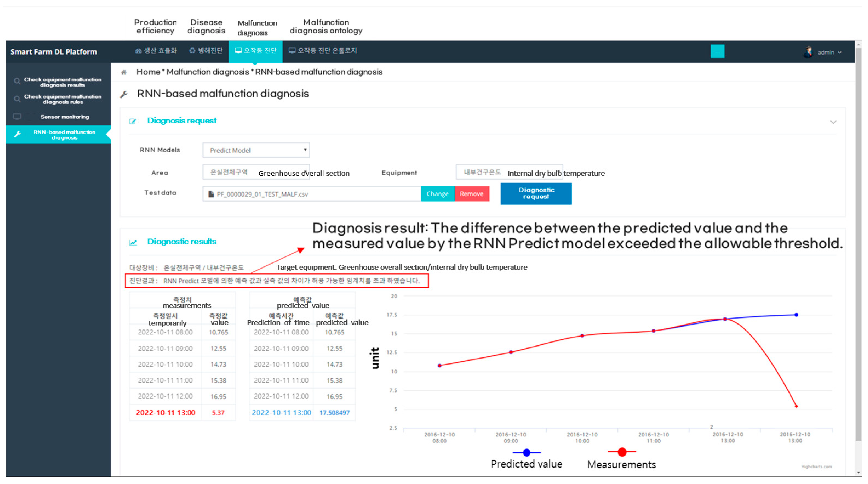Image resolution: width=868 pixels, height=484 pixels.
Task: Click monitor icon beside Sensor monitoring
Action: 17,116
